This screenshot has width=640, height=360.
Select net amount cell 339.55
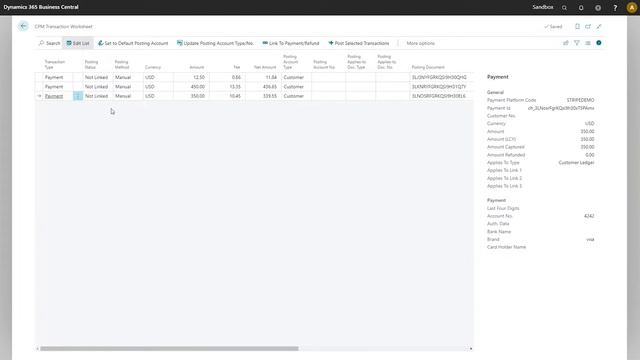(263, 96)
